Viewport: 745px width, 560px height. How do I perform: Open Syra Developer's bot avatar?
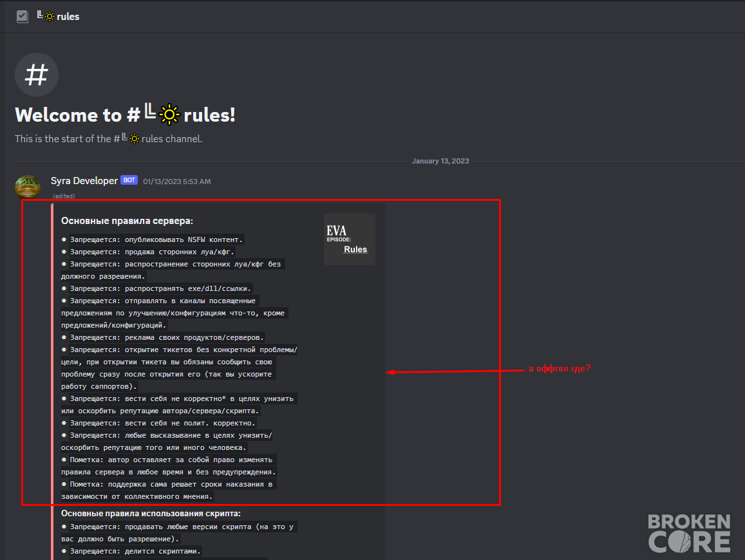(x=28, y=186)
